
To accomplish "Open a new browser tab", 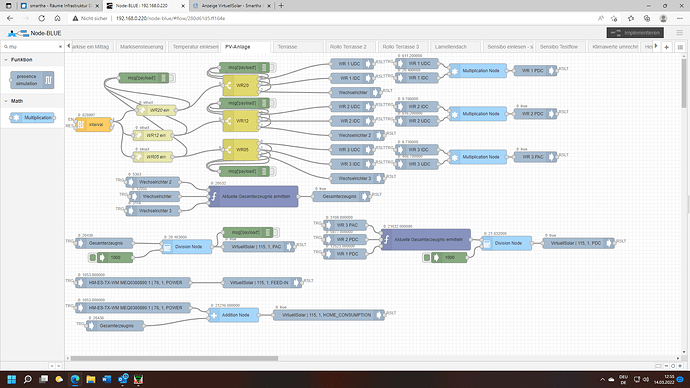I will pyautogui.click(x=281, y=6).
